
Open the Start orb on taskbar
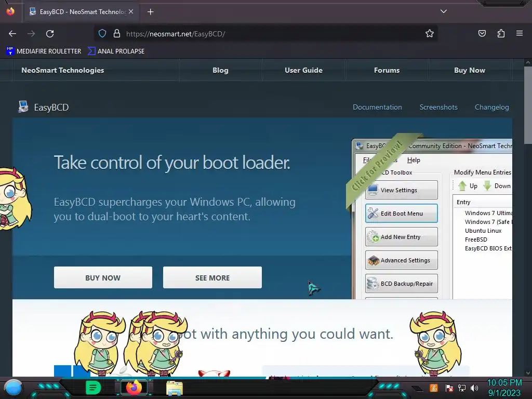tap(14, 388)
